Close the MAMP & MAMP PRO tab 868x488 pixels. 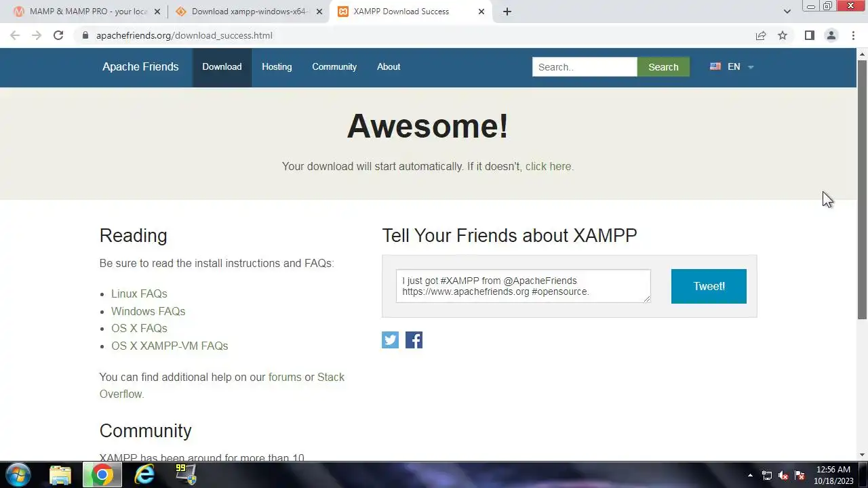157,12
